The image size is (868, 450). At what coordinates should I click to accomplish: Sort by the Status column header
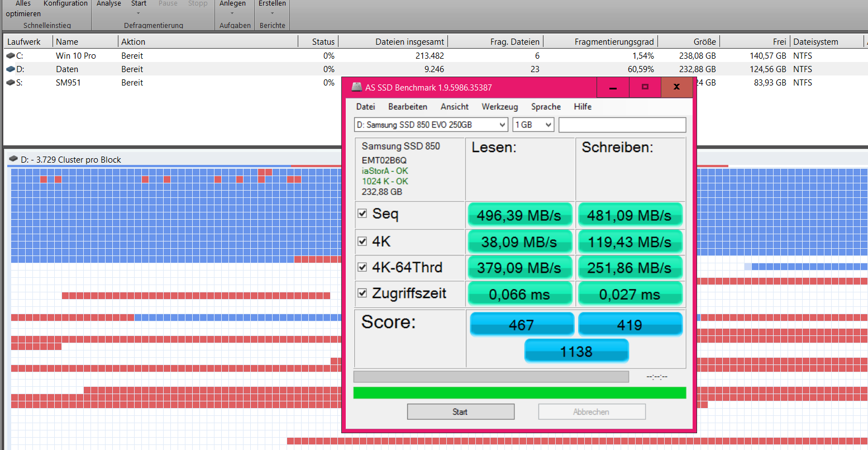318,41
